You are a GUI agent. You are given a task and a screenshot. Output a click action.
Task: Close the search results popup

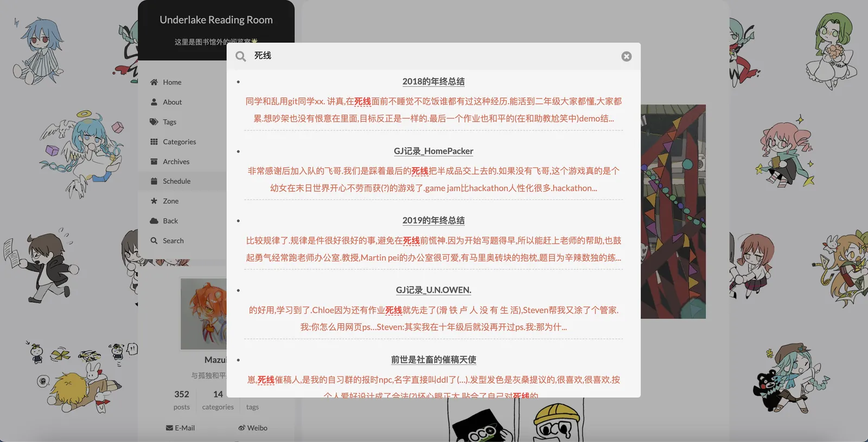pos(627,56)
